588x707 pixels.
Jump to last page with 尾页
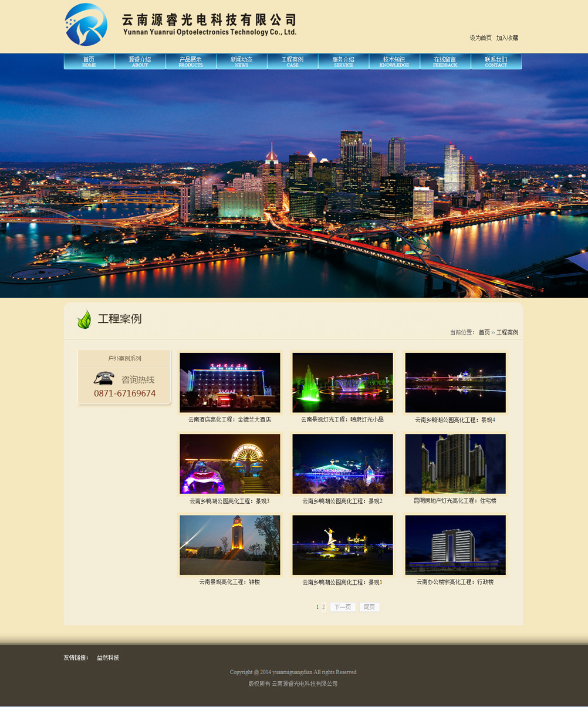(x=369, y=607)
